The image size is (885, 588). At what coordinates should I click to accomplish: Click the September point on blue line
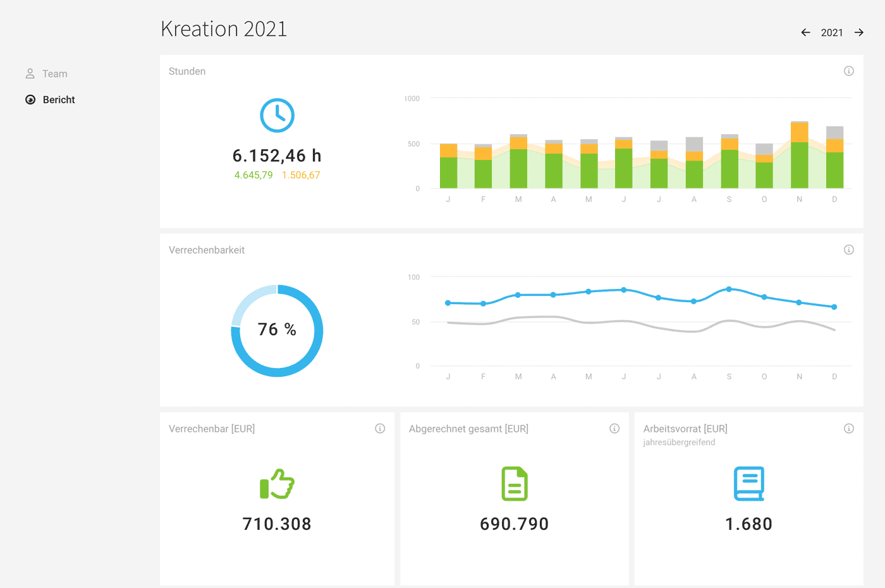729,289
